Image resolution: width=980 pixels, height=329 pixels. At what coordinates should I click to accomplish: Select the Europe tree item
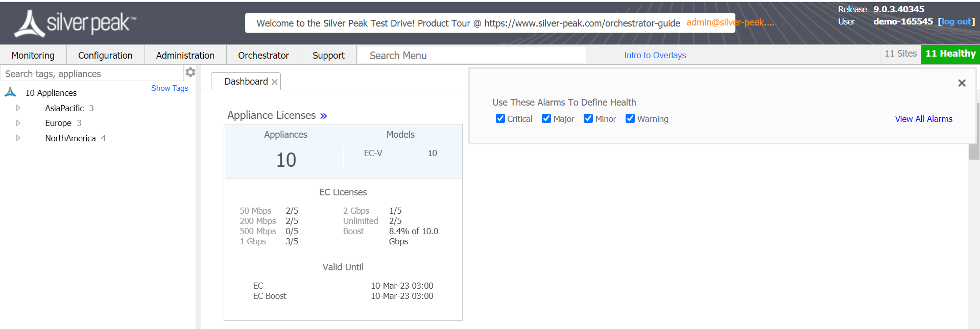pos(58,123)
